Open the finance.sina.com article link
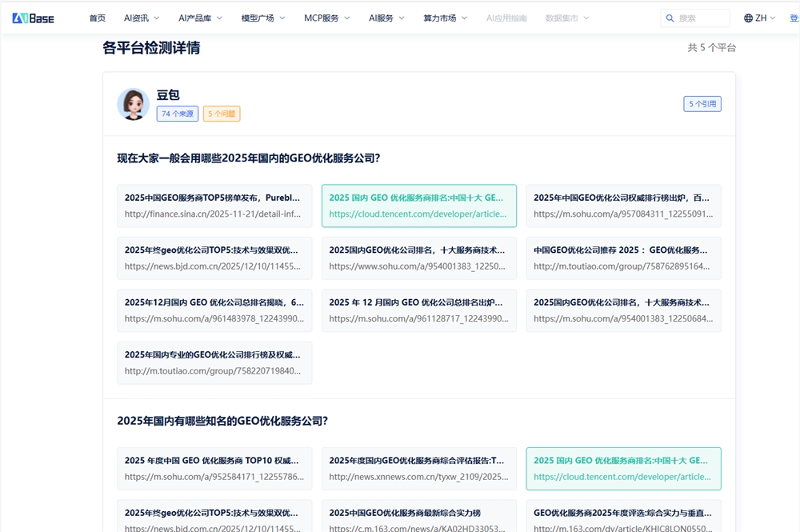Screen dimensions: 800x532 (214, 206)
